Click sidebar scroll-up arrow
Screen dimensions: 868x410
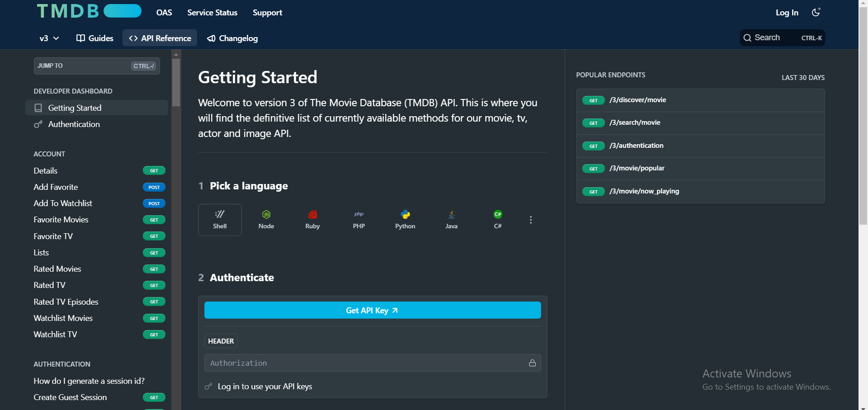(176, 54)
